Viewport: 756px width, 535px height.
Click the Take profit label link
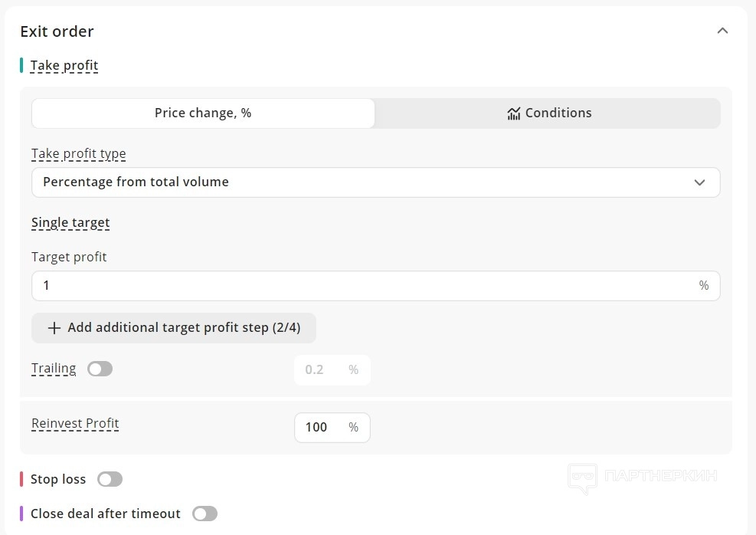click(x=64, y=66)
